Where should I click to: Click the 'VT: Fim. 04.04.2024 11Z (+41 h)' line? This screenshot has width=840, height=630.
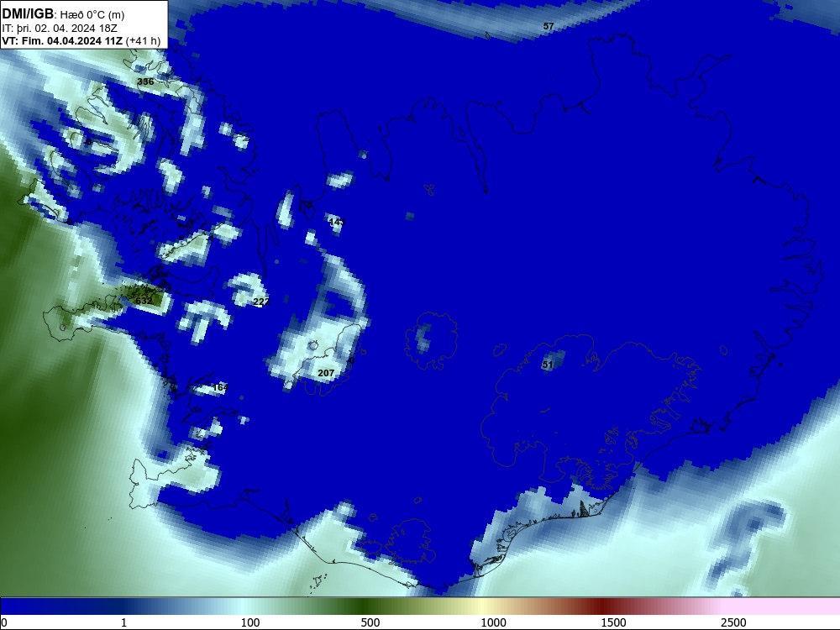81,40
